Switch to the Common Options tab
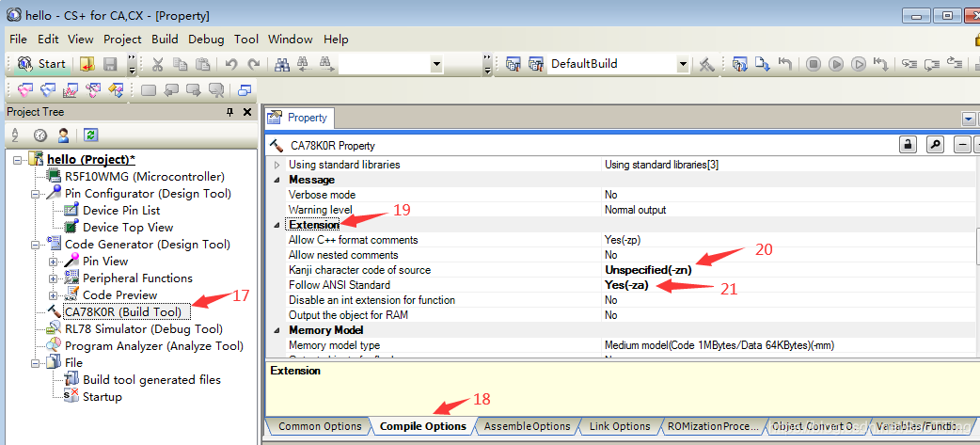This screenshot has width=980, height=445. point(320,426)
